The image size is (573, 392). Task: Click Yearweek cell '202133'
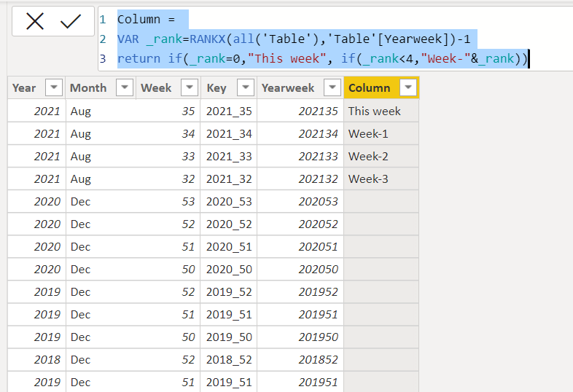(300, 157)
